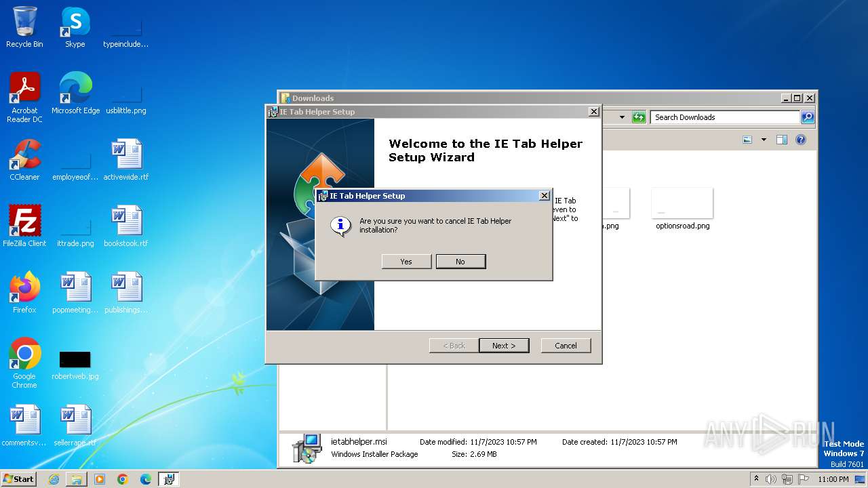Image resolution: width=868 pixels, height=488 pixels.
Task: Select optionsroad.png file in Downloads
Action: tap(682, 209)
